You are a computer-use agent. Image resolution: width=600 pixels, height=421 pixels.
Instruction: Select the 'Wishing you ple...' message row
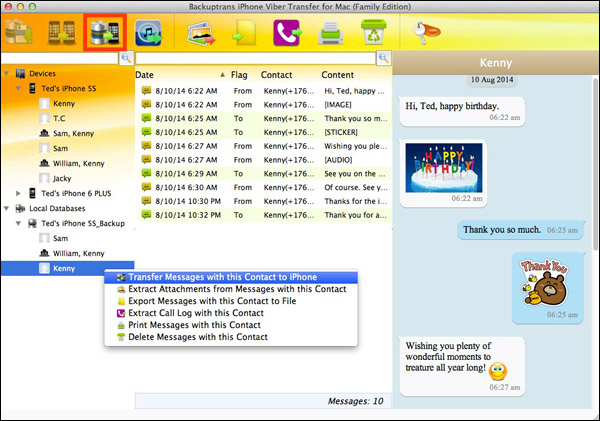point(264,146)
